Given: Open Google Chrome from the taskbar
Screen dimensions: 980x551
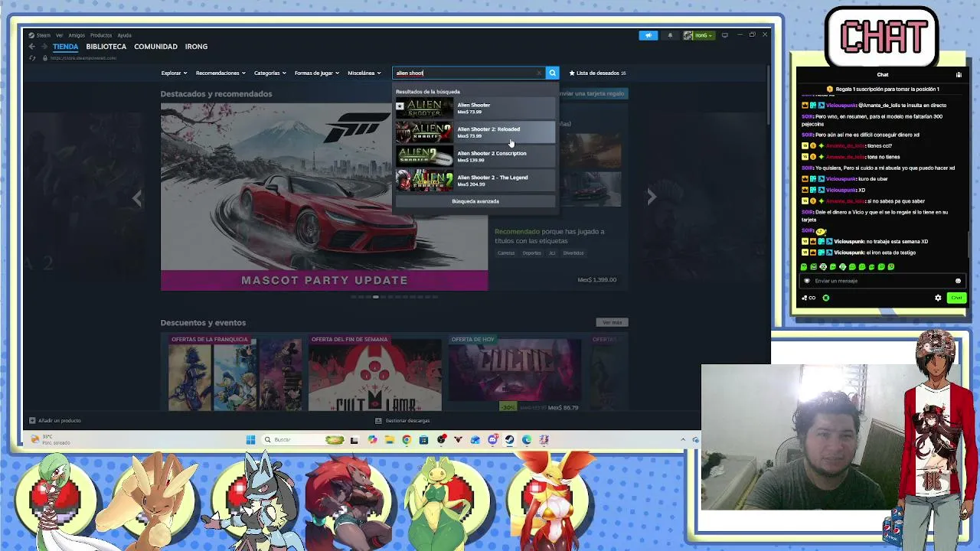Looking at the screenshot, I should click(x=407, y=439).
